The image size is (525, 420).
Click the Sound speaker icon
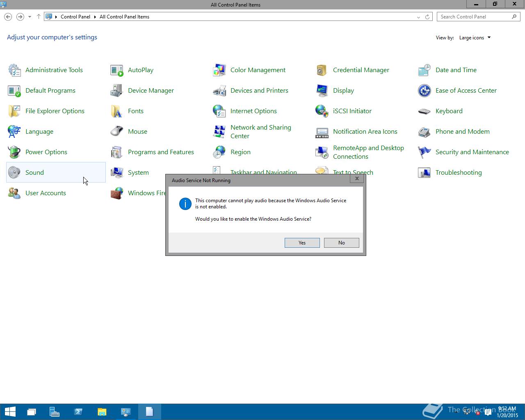(14, 173)
